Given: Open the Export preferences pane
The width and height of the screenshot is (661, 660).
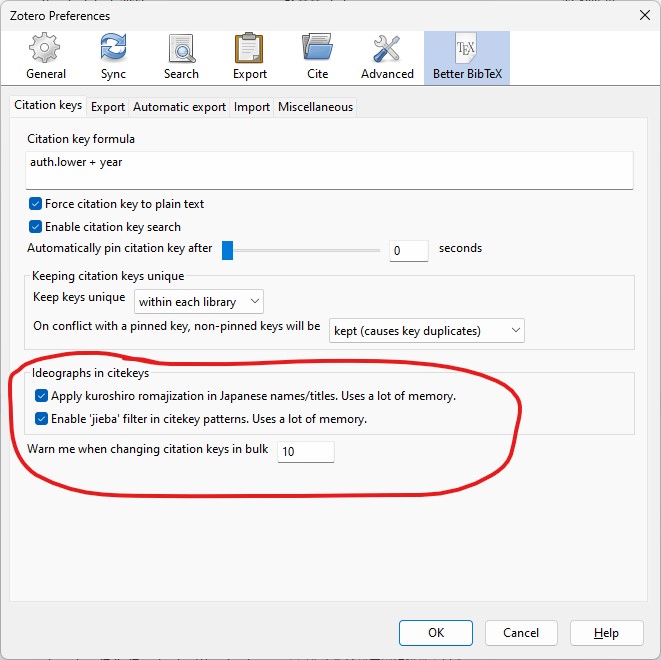Looking at the screenshot, I should (x=250, y=57).
